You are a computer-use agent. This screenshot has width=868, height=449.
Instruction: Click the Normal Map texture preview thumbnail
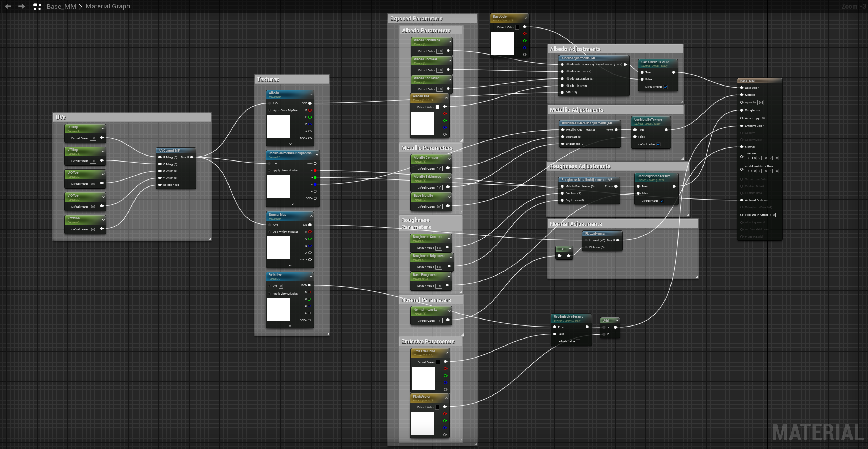click(x=279, y=248)
